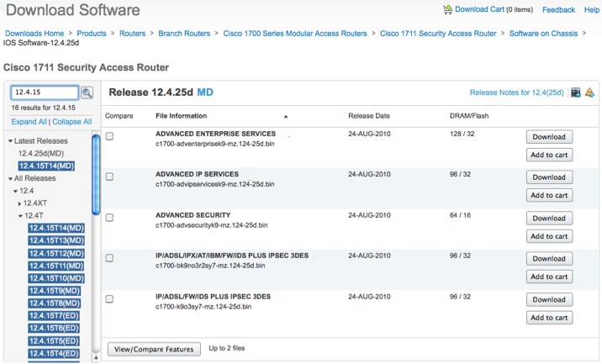Image resolution: width=602 pixels, height=364 pixels.
Task: Select release 12.4.15T8(MD)
Action: 54,303
